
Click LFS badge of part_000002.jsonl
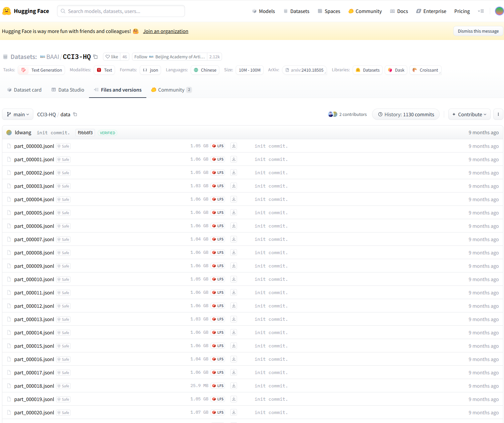[218, 173]
